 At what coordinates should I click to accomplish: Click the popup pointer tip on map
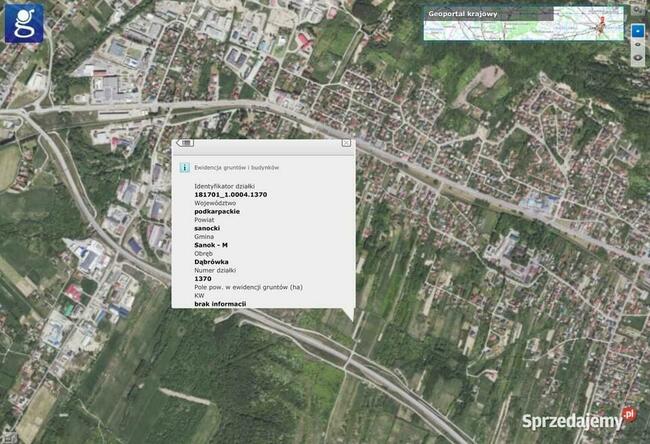tap(351, 320)
